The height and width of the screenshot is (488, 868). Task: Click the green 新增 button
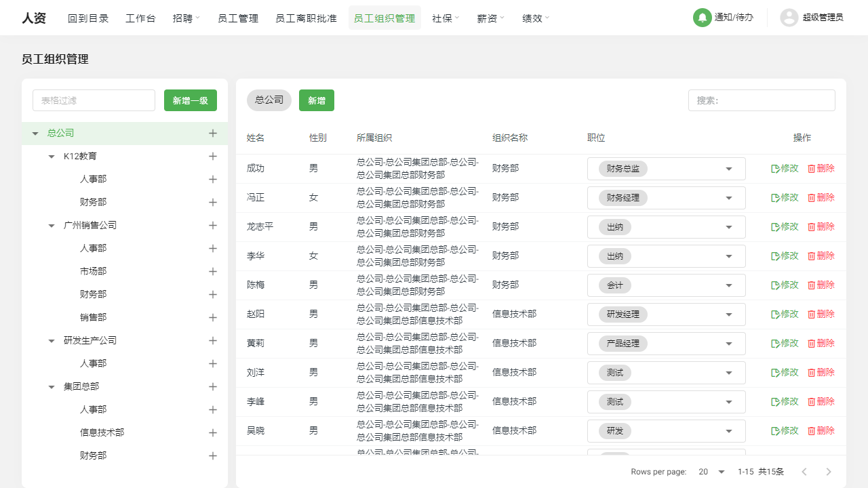tap(316, 100)
